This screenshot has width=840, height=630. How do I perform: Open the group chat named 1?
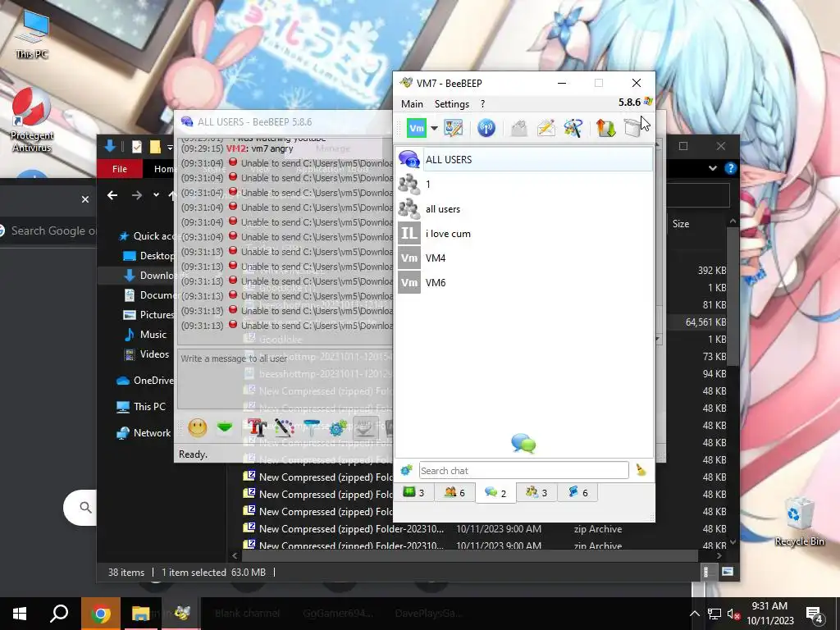click(525, 185)
